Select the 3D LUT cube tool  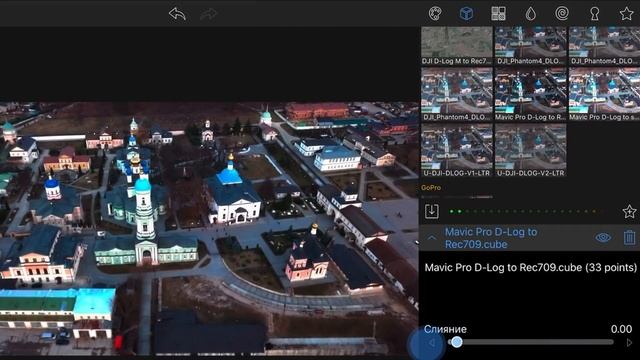[x=466, y=13]
